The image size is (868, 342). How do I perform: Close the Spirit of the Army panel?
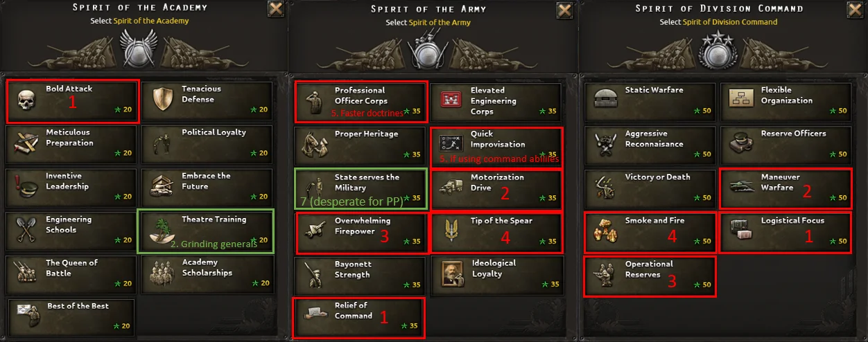click(564, 10)
